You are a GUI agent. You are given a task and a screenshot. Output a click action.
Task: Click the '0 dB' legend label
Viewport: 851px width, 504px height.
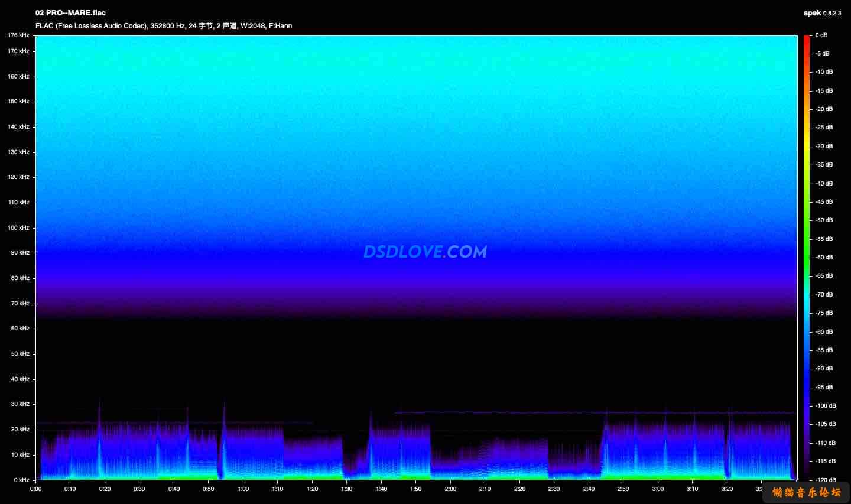pos(821,35)
